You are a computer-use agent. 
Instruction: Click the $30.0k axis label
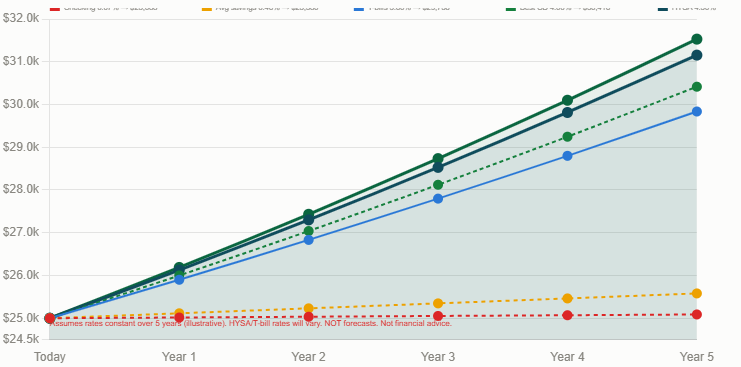pos(22,104)
